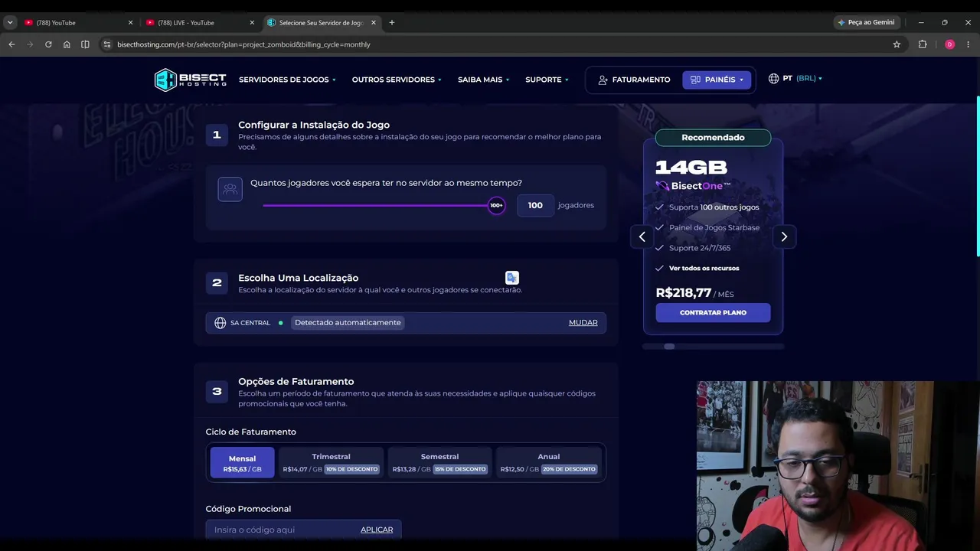Open the browser home page icon
980x551 pixels.
click(x=67, y=44)
